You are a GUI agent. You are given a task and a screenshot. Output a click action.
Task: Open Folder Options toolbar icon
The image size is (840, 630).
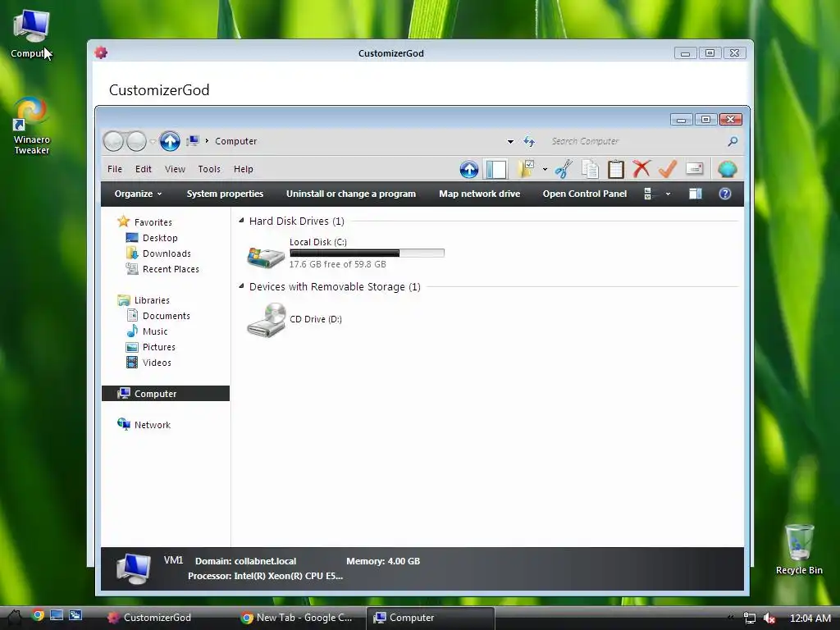click(x=527, y=169)
